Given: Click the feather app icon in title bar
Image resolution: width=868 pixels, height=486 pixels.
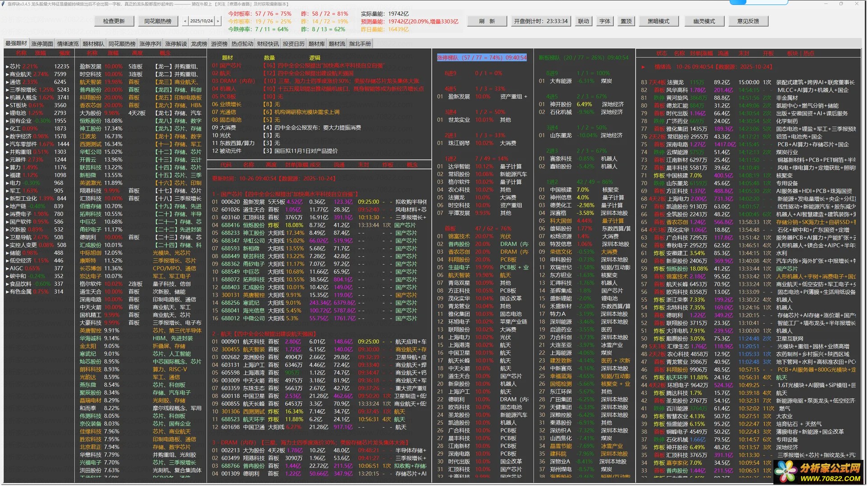Looking at the screenshot, I should pyautogui.click(x=4, y=4).
